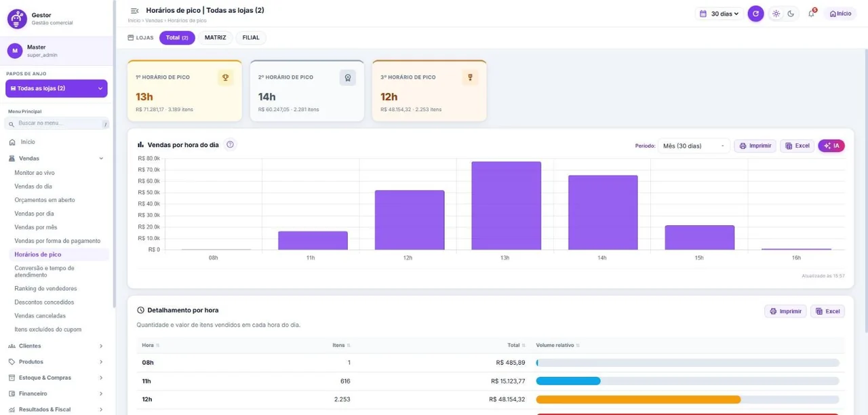Switch to dark theme with the moon toggle
The width and height of the screenshot is (868, 415).
pyautogui.click(x=791, y=14)
